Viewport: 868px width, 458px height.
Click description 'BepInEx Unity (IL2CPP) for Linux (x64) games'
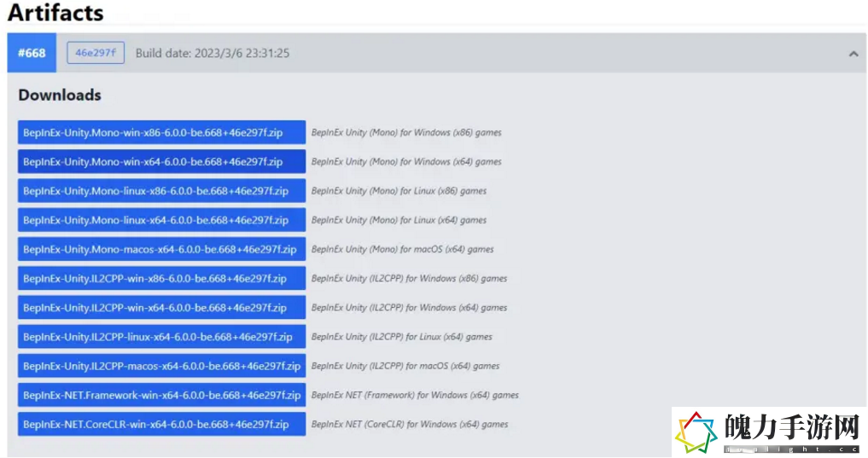pos(402,336)
